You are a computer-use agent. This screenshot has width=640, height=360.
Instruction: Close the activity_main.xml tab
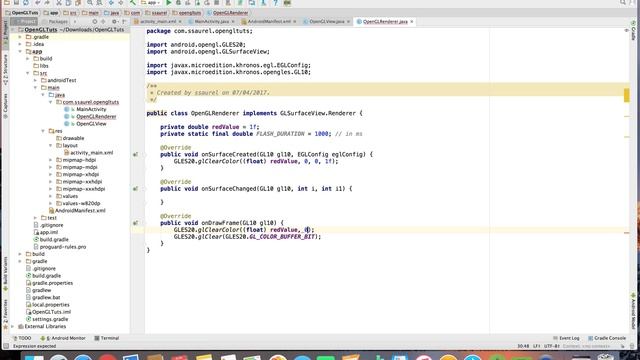tap(180, 22)
